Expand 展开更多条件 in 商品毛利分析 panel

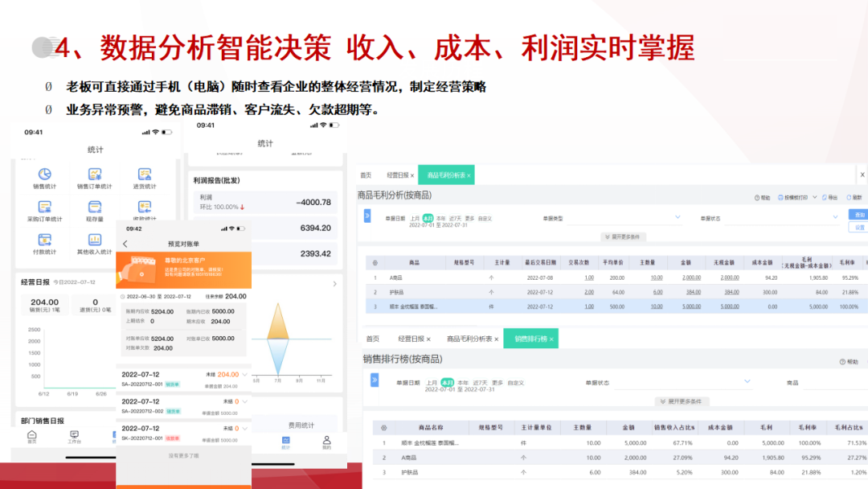622,237
